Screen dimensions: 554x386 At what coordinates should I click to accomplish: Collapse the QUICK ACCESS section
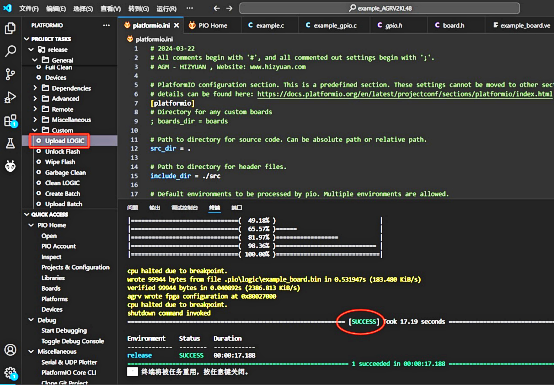26,214
